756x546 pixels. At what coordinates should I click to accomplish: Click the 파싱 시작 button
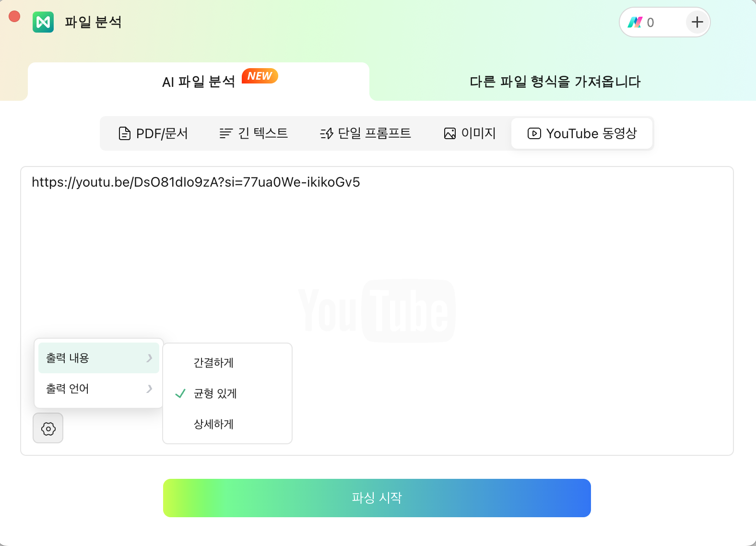[x=377, y=498]
